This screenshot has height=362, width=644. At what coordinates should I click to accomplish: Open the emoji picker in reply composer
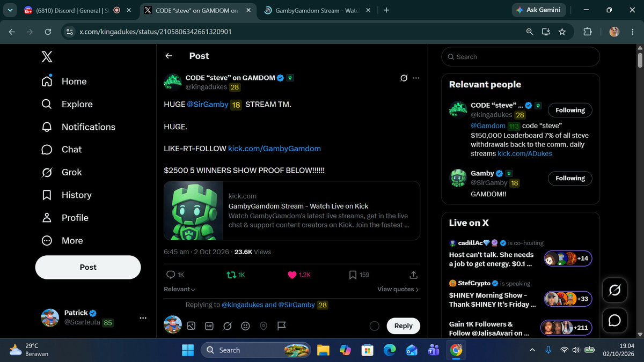point(245,326)
